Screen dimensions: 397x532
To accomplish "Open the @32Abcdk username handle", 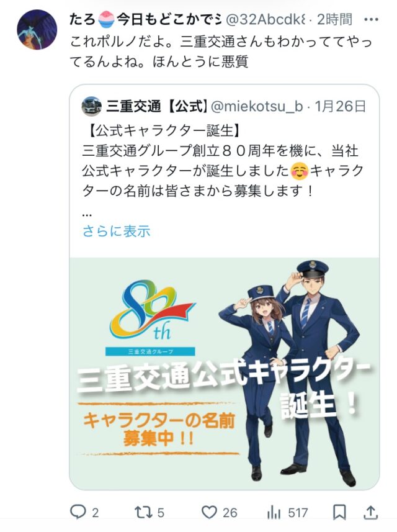I will pyautogui.click(x=265, y=20).
